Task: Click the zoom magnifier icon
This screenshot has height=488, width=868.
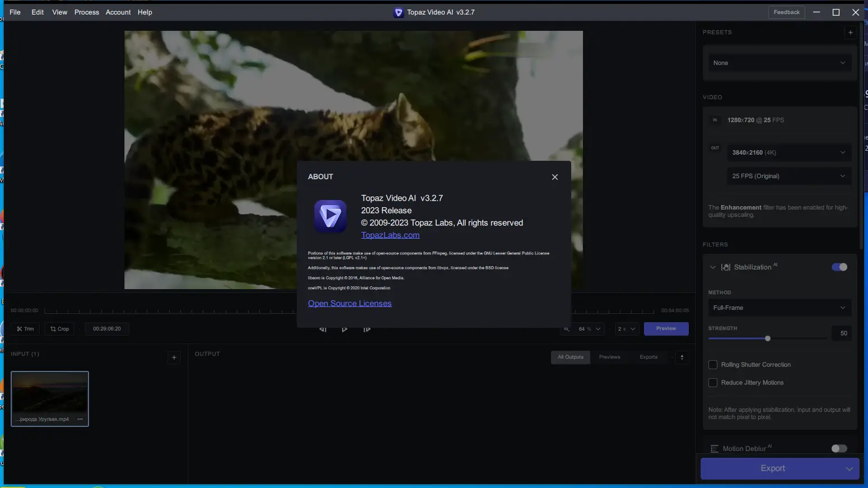Action: coord(567,329)
